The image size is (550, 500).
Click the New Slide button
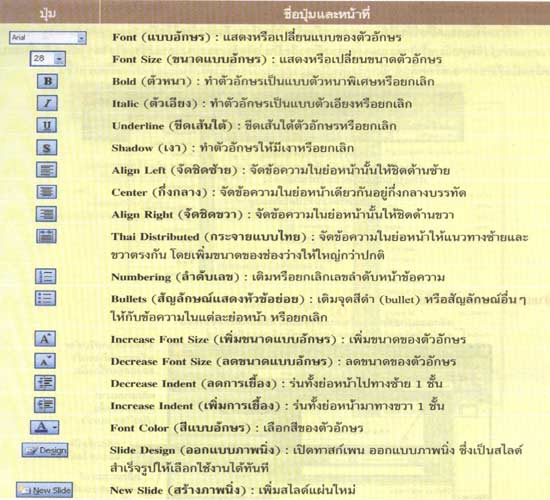click(45, 490)
